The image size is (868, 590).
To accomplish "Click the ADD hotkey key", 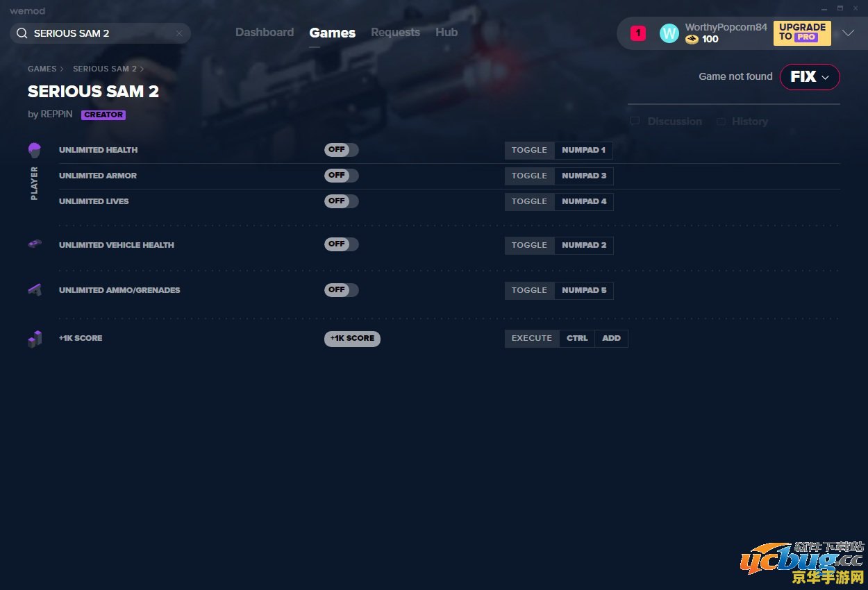I will click(x=611, y=338).
